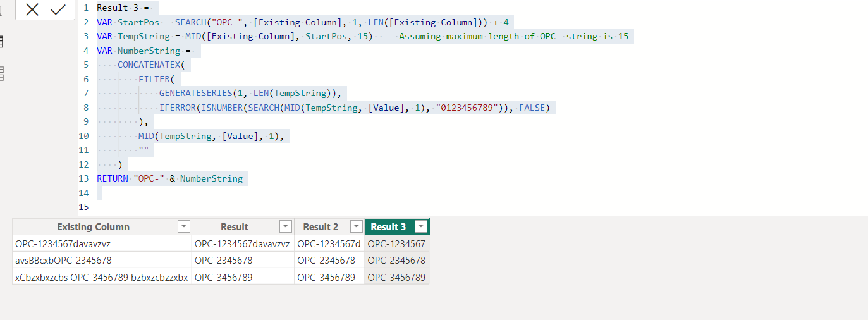Click the Result 3 cell OPC-2345678
Viewport: 868px width, 320px height.
[397, 260]
